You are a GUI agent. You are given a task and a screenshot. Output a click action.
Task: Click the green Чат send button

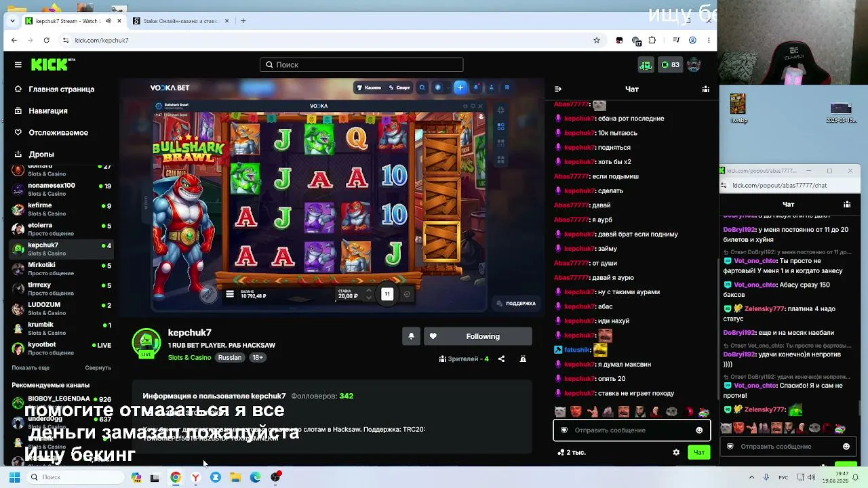coord(699,452)
